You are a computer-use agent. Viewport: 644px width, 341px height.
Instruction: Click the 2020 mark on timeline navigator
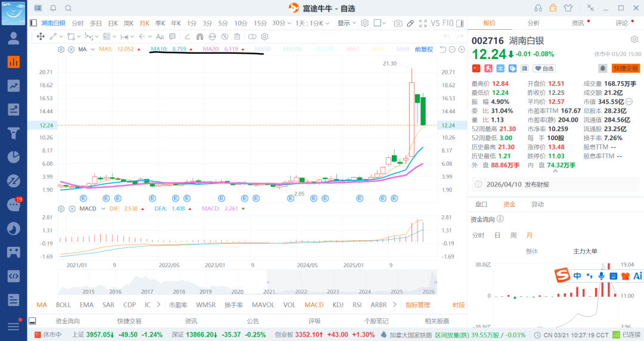(237, 292)
